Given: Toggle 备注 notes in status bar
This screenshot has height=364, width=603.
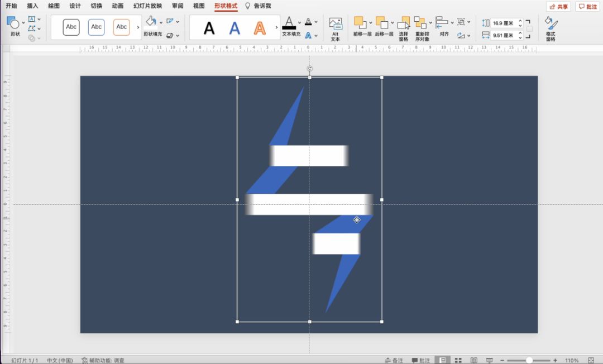Looking at the screenshot, I should [394, 360].
